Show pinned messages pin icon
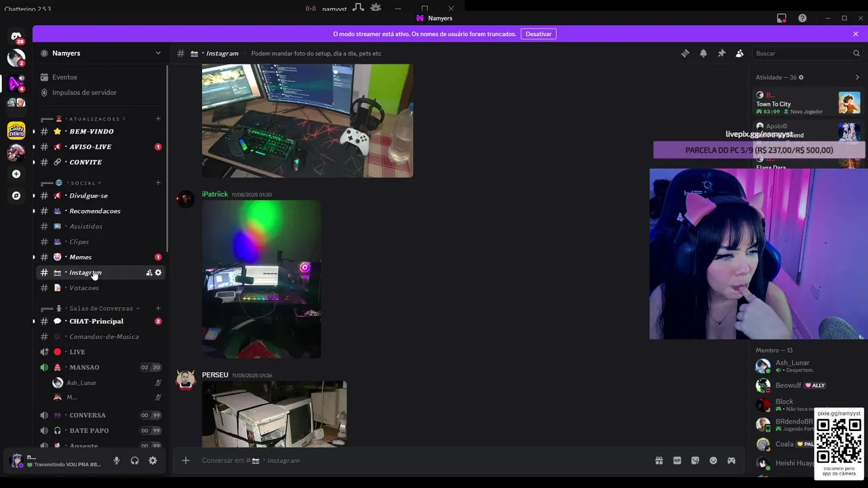The image size is (868, 488). [722, 54]
